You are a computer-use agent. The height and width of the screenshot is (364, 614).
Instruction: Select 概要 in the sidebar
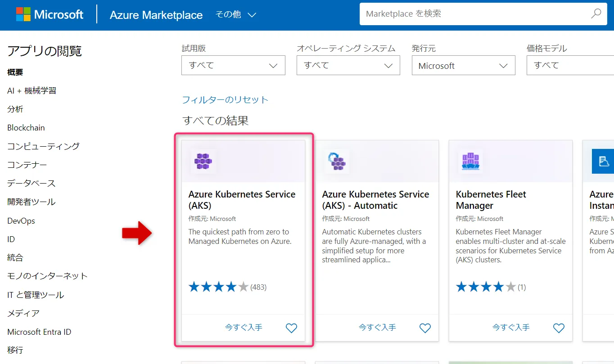(15, 72)
